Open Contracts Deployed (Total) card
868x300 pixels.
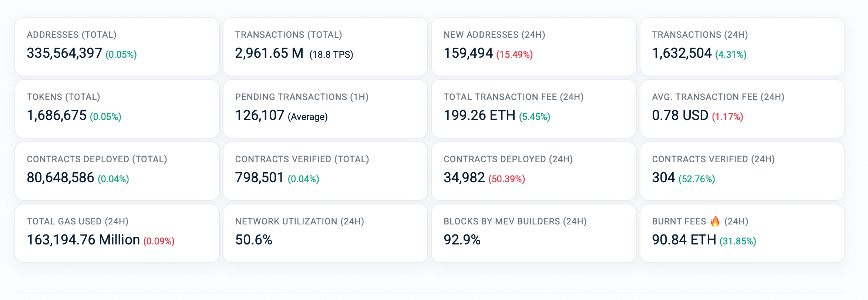(x=117, y=171)
